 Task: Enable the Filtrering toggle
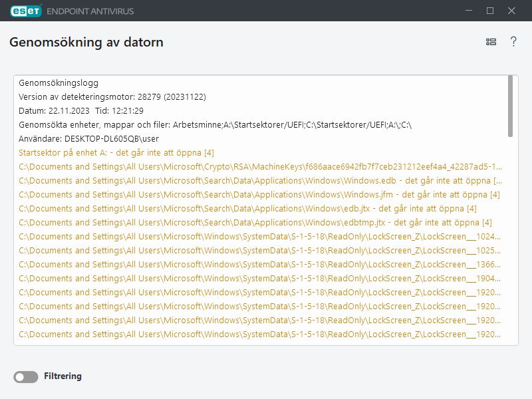point(25,376)
